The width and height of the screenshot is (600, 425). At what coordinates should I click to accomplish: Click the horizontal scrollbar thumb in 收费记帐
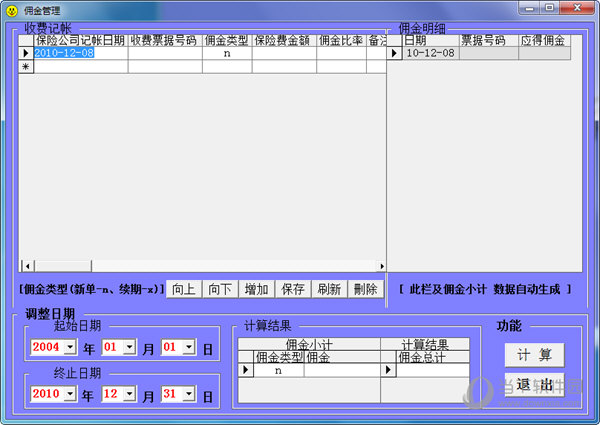click(x=63, y=265)
